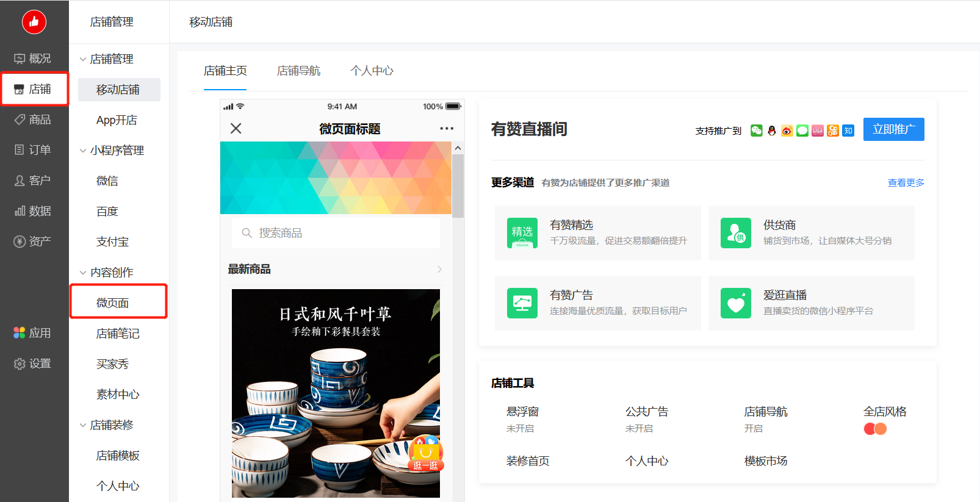Click the 全店风格 color swatch
The width and height of the screenshot is (980, 502).
(x=875, y=429)
